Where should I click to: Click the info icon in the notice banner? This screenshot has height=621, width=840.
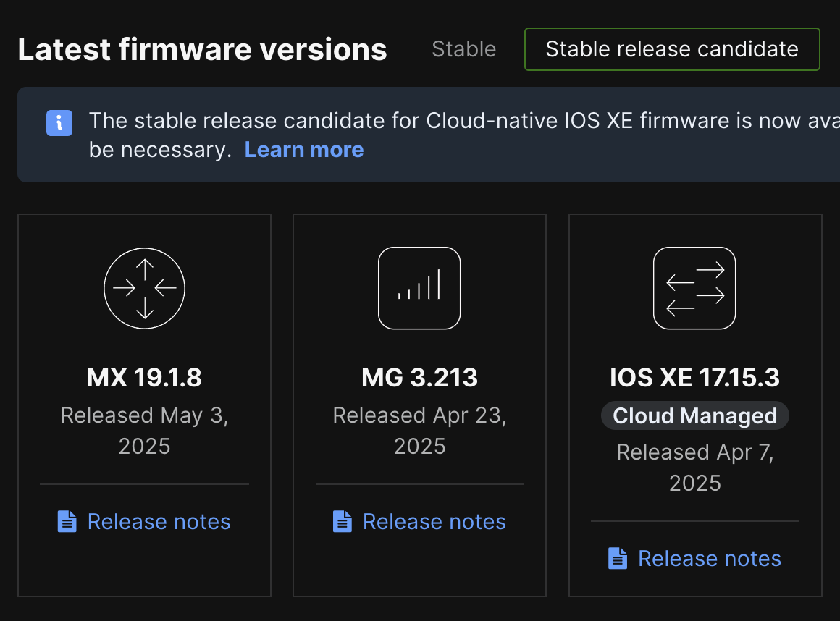coord(59,123)
